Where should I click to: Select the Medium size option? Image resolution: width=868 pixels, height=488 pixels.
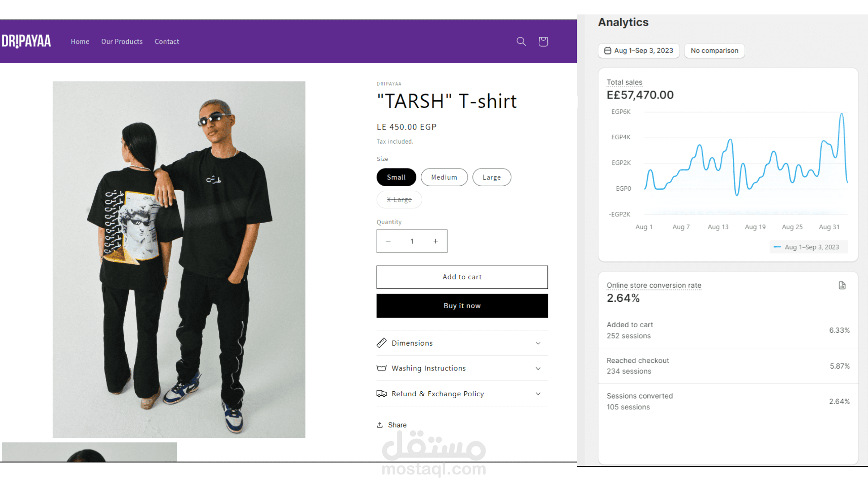(444, 177)
